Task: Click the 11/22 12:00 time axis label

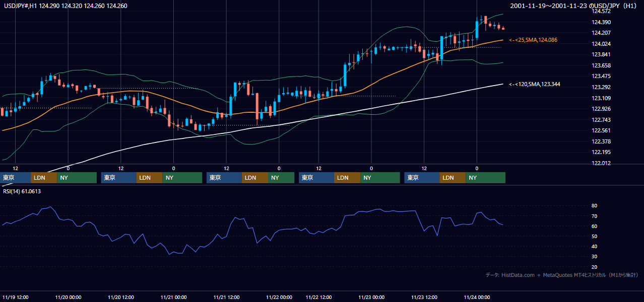Action: pyautogui.click(x=319, y=297)
